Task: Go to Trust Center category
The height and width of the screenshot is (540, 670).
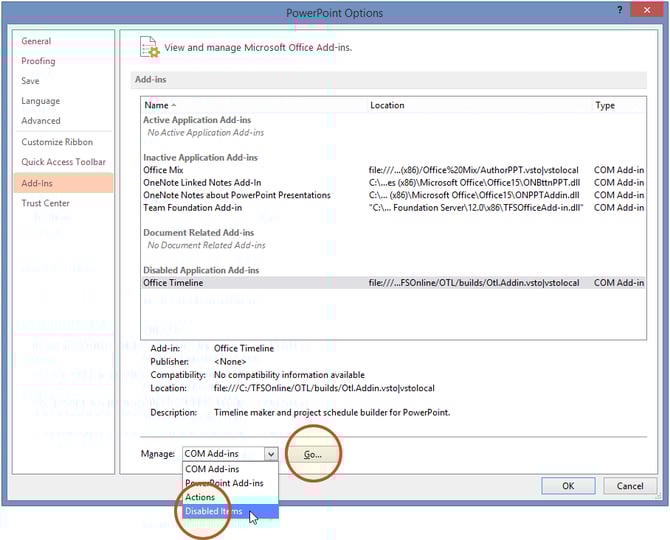Action: [x=46, y=203]
